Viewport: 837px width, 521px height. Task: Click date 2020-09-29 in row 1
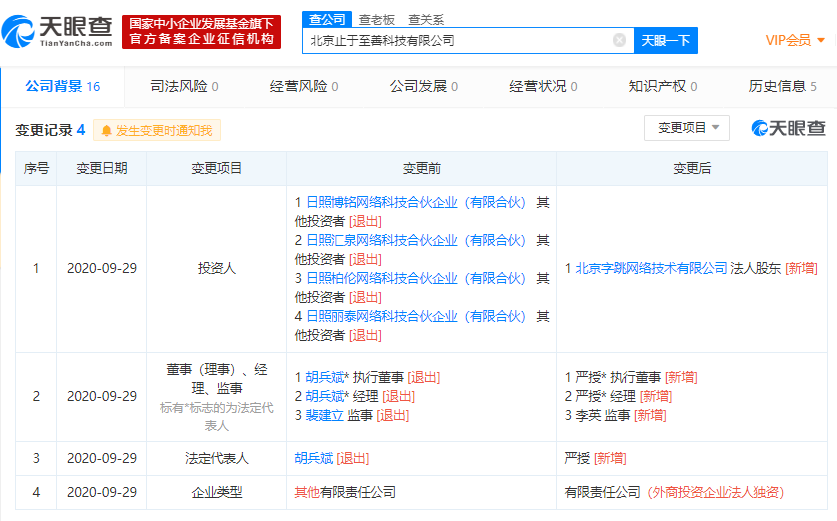coord(101,268)
